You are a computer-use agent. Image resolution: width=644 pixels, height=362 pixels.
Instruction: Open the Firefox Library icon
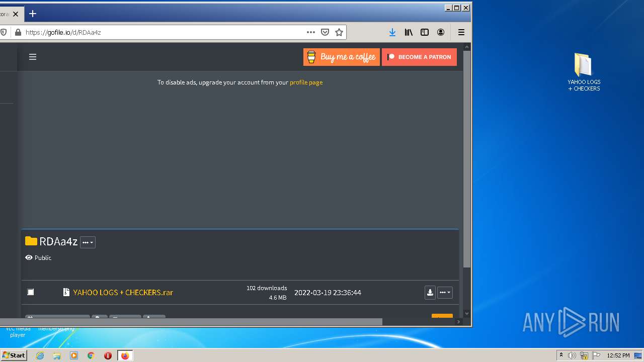point(409,32)
